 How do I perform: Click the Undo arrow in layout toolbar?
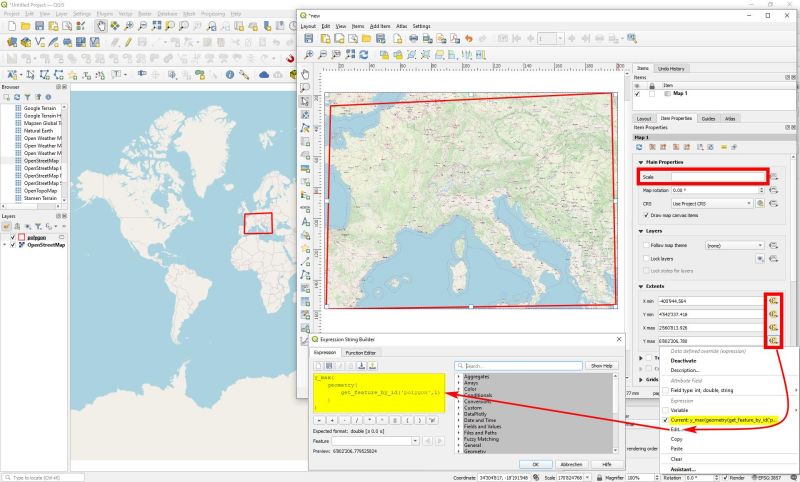tap(469, 38)
